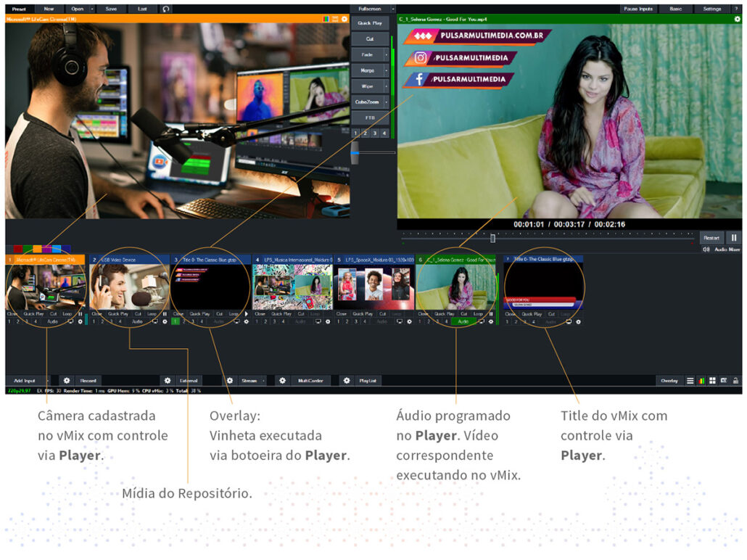Switch to Basic view at top right
Screen dimensions: 747x560
pos(676,9)
